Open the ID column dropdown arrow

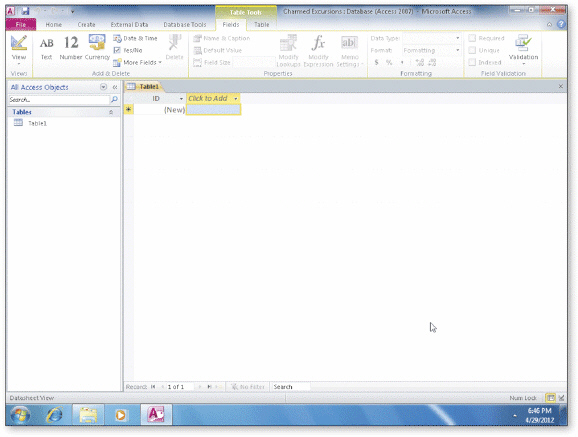point(181,99)
